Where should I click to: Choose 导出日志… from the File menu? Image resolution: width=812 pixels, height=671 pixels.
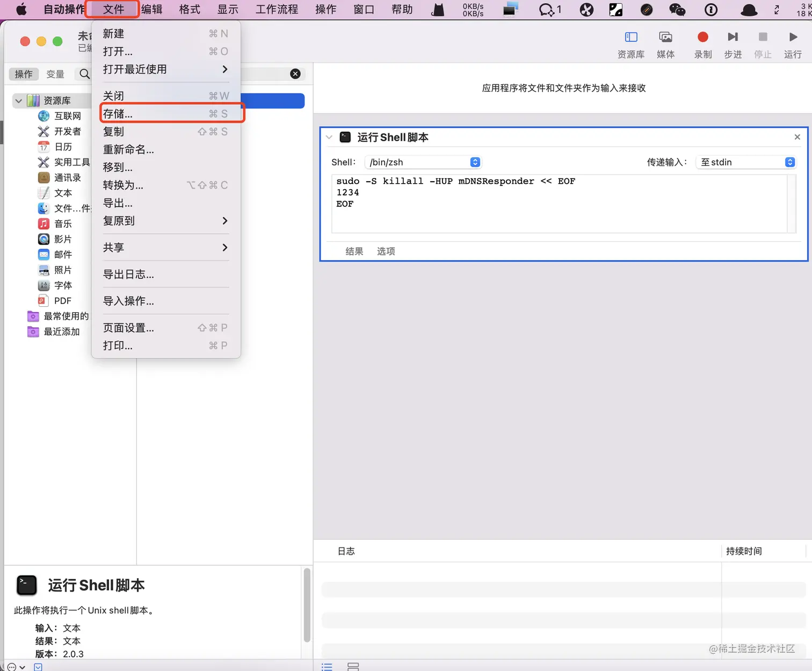[x=166, y=275]
